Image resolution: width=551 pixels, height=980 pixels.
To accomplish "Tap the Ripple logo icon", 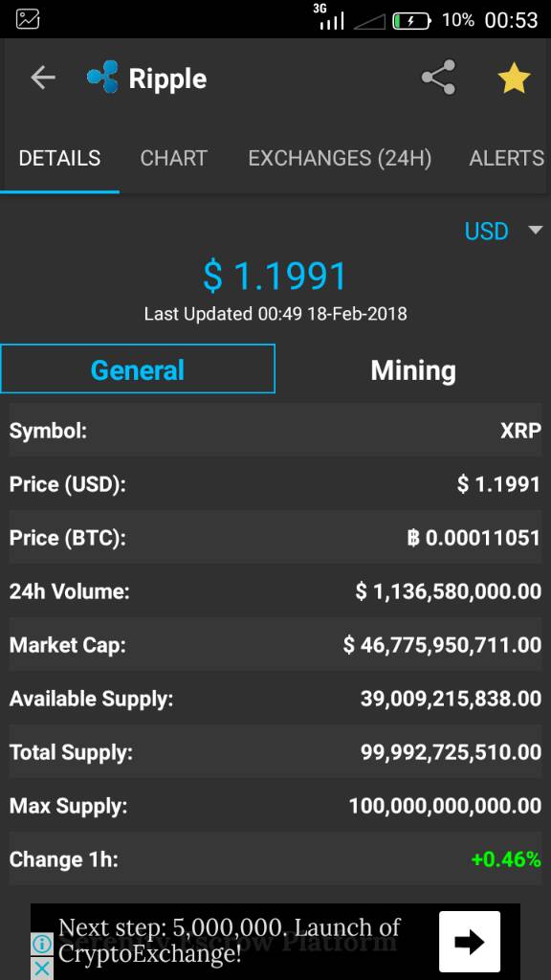I will (x=102, y=78).
